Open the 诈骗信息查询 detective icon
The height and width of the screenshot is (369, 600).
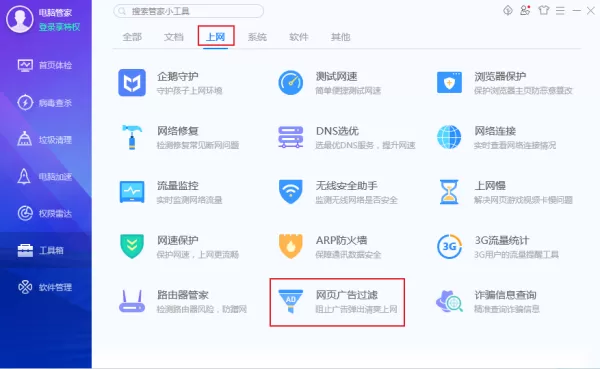point(449,301)
